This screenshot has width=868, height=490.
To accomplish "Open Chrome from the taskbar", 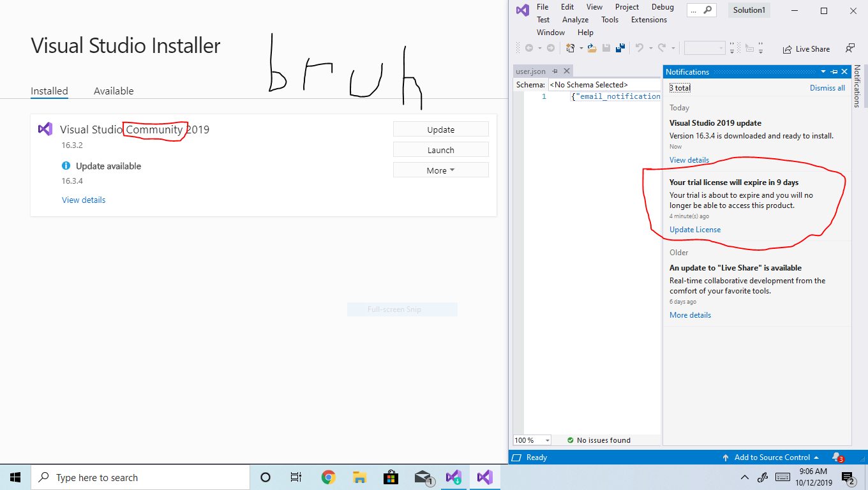I will click(x=329, y=477).
